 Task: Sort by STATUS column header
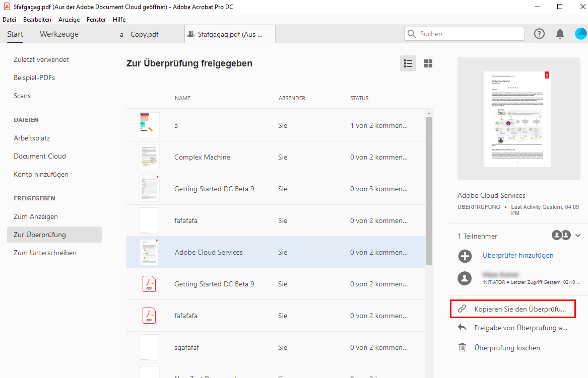359,98
